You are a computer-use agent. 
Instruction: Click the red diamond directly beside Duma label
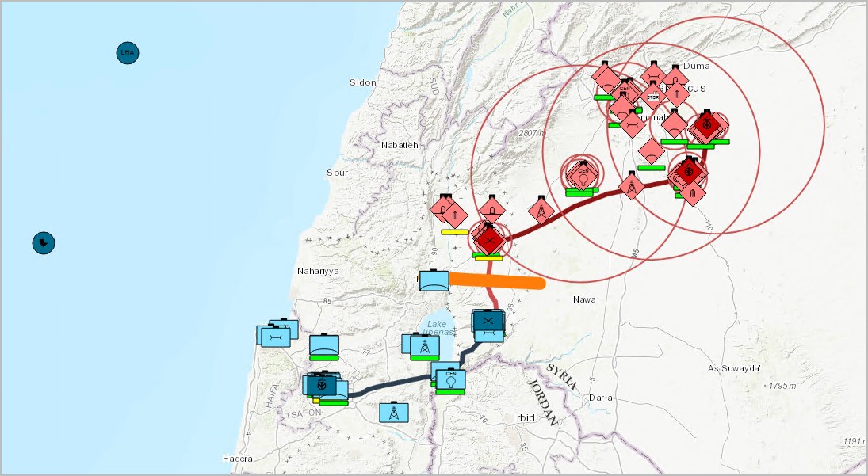(x=675, y=79)
